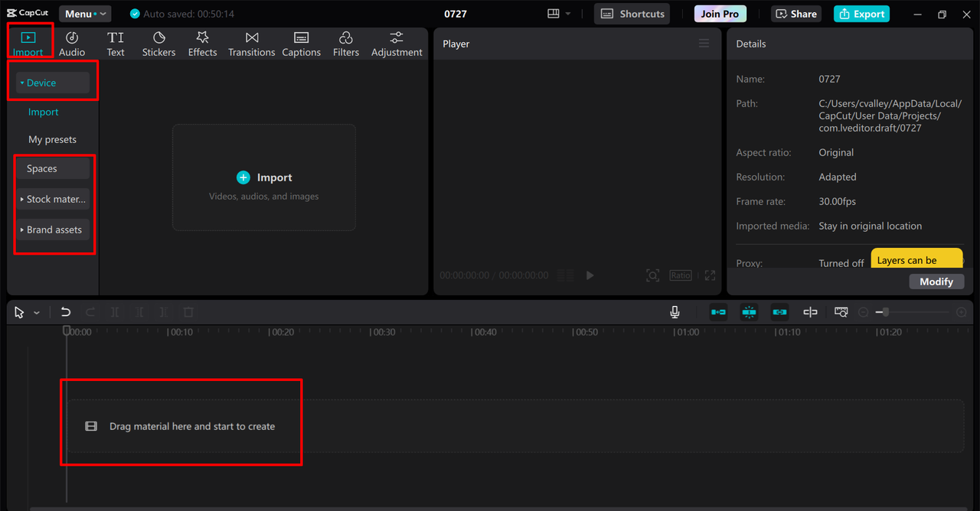The height and width of the screenshot is (511, 980).
Task: Click the timeline zoom slider handle
Action: [886, 312]
